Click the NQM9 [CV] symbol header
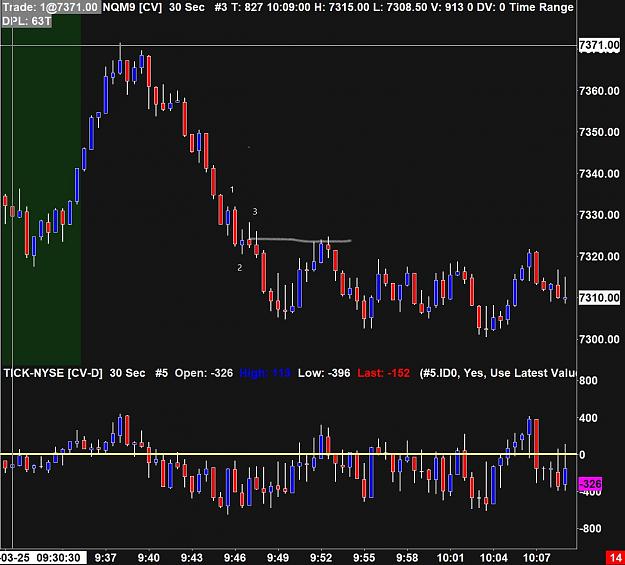The height and width of the screenshot is (565, 625). pyautogui.click(x=132, y=7)
